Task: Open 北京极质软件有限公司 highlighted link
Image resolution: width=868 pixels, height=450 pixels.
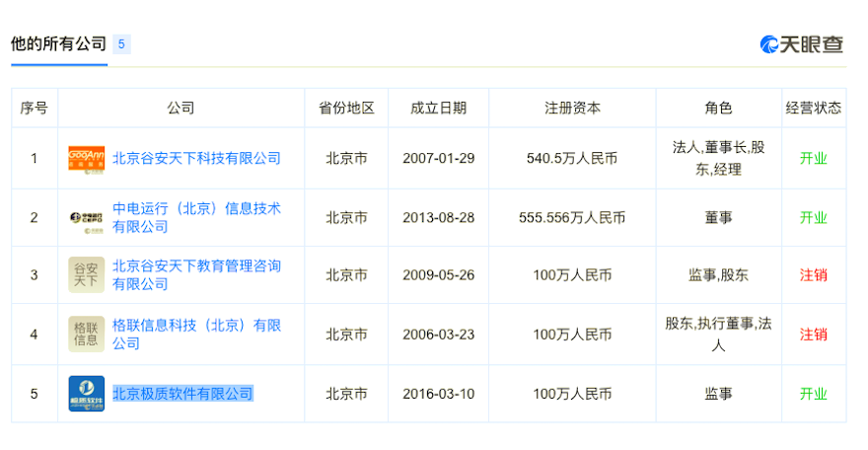Action: pos(182,394)
